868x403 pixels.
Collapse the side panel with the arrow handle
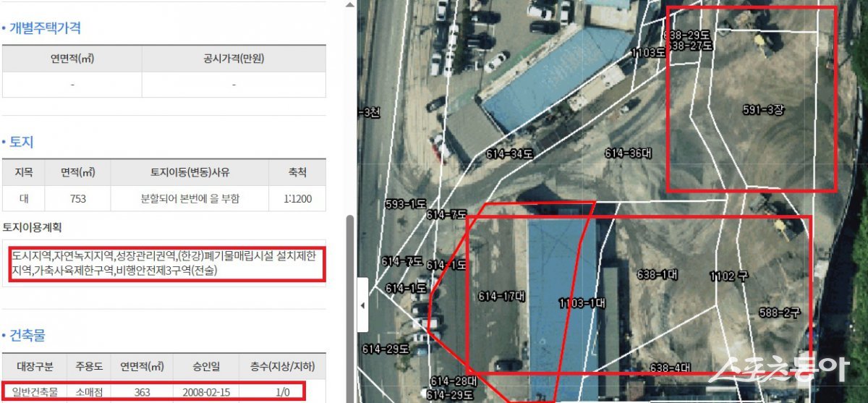tap(362, 306)
